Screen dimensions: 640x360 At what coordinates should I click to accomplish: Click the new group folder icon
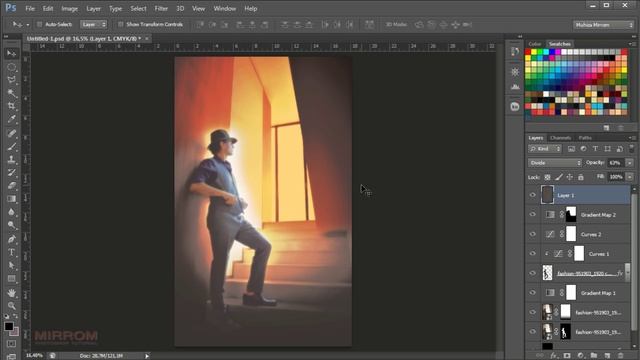point(594,356)
